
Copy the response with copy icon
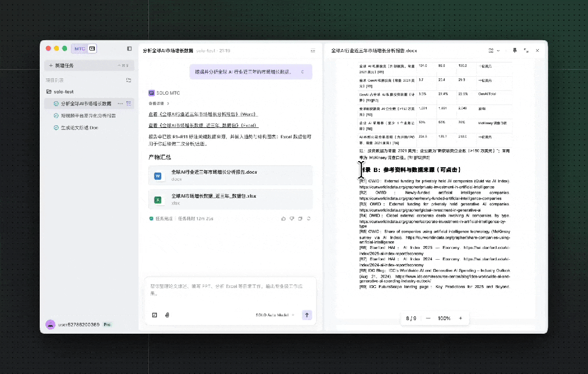(300, 218)
